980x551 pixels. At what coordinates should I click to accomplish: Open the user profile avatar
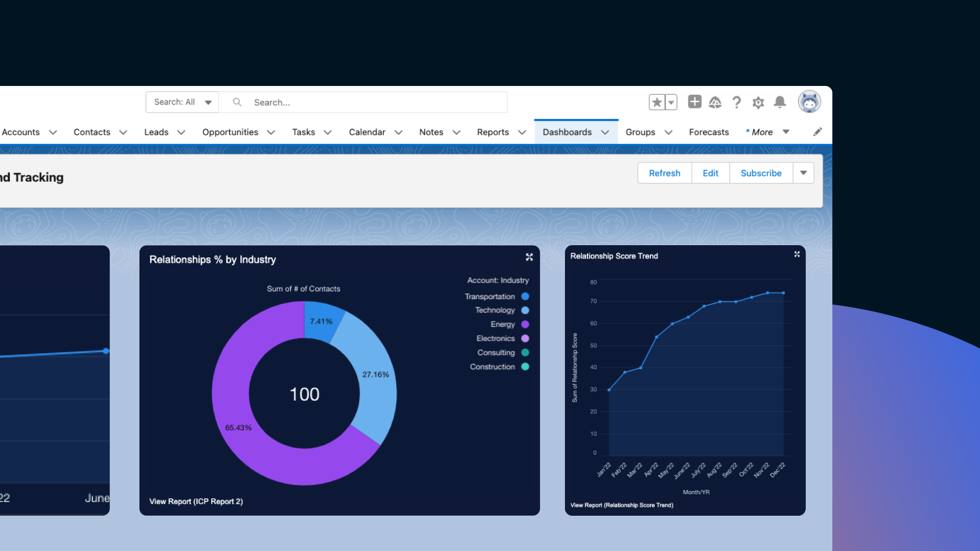tap(809, 102)
